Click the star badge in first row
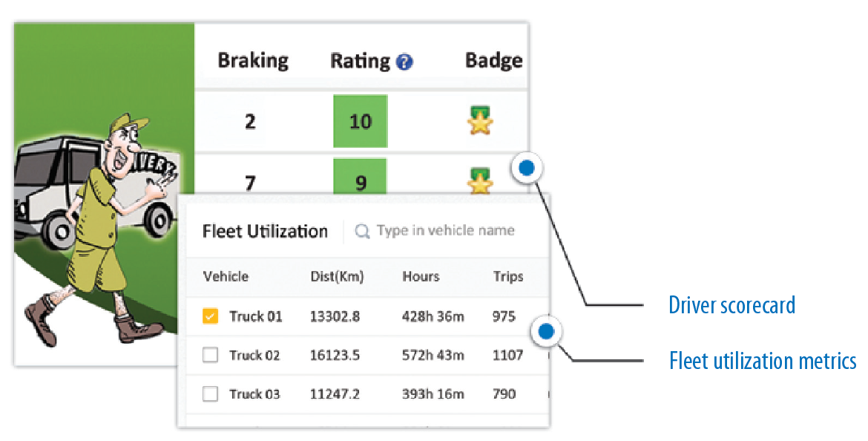Viewport: 868px width, 441px height. [480, 120]
